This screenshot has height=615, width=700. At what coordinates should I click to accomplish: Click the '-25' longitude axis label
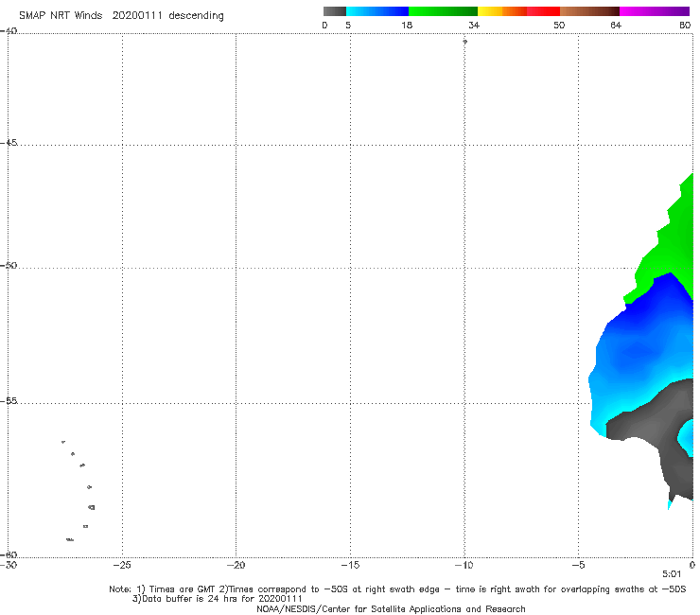tap(122, 565)
